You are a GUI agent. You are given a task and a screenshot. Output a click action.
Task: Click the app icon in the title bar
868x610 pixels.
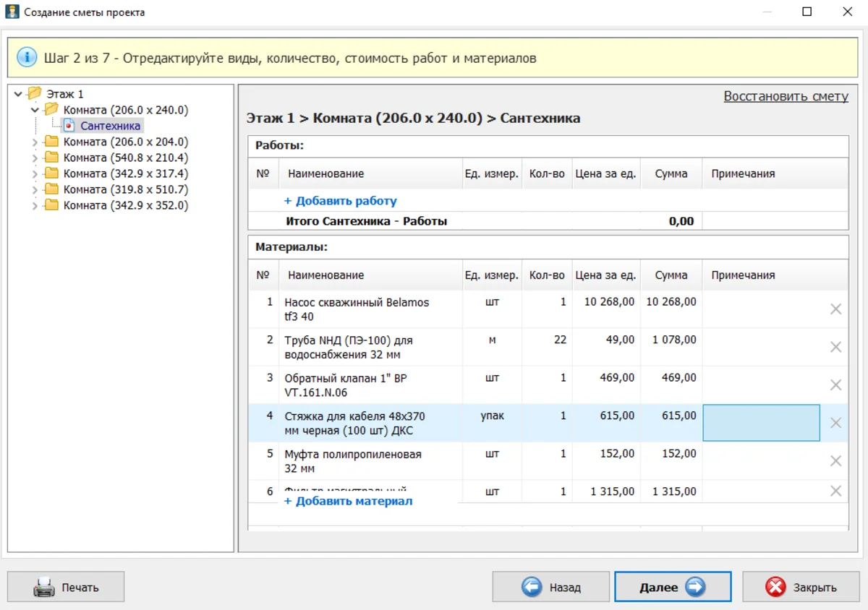coord(12,12)
